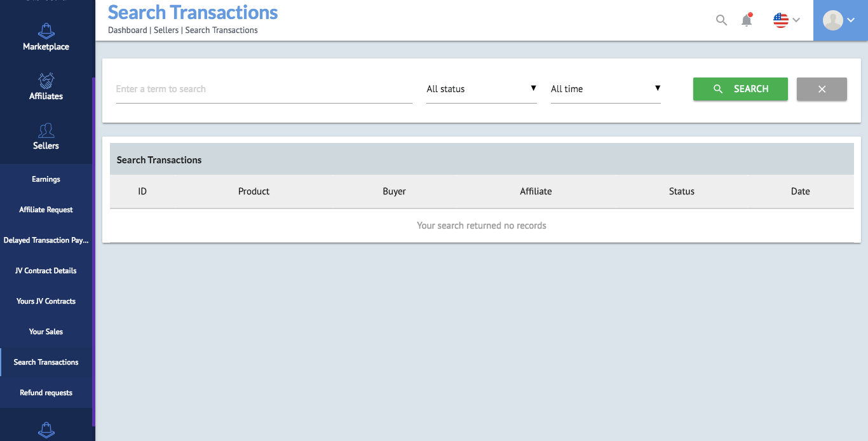The width and height of the screenshot is (868, 441).
Task: Open Your Sales submenu item
Action: click(x=46, y=332)
